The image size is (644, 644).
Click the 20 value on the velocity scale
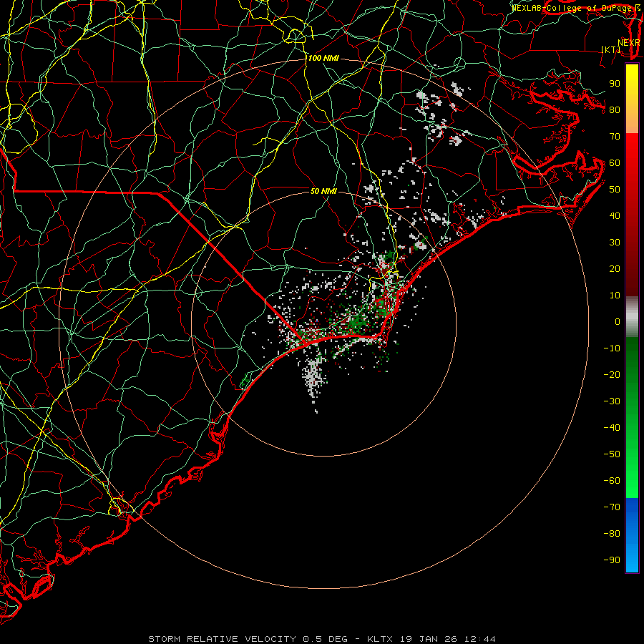click(615, 269)
